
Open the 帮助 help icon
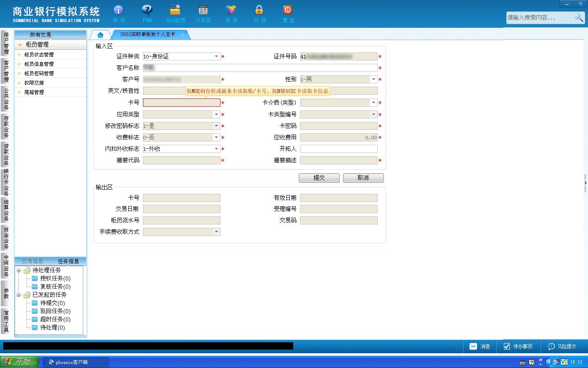coord(118,13)
